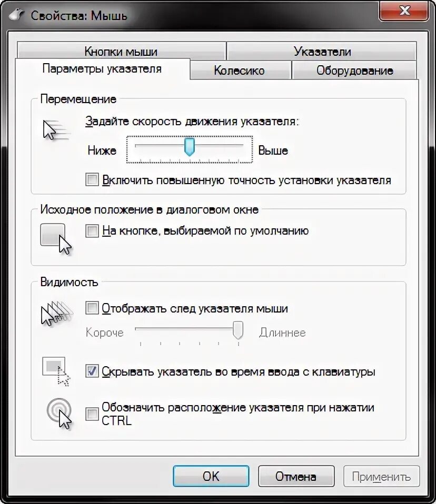Click the pointer speed slider thumb

click(x=190, y=147)
